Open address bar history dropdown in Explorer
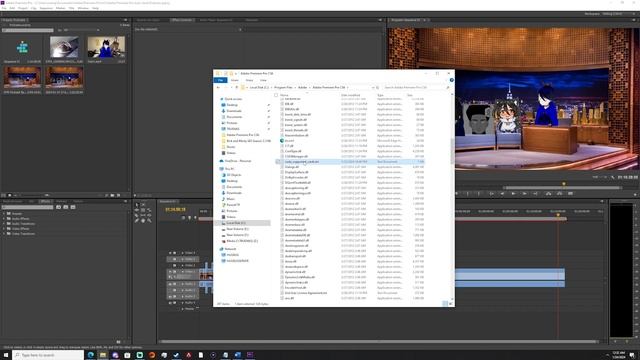Image resolution: width=640 pixels, height=360 pixels. tap(373, 87)
